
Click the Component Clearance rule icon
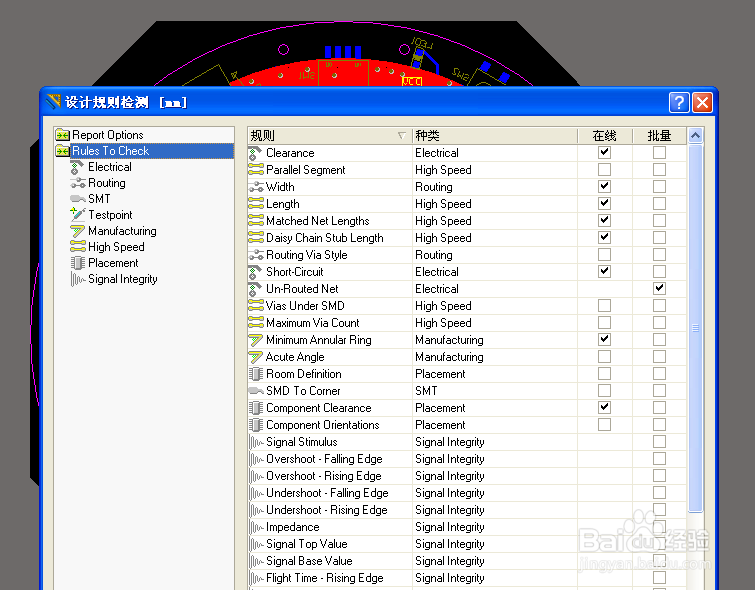click(x=256, y=408)
